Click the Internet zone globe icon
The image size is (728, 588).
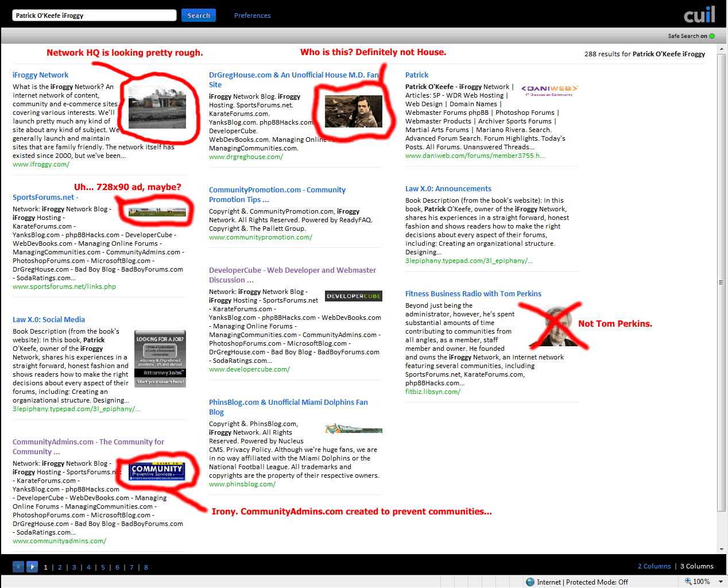(530, 582)
